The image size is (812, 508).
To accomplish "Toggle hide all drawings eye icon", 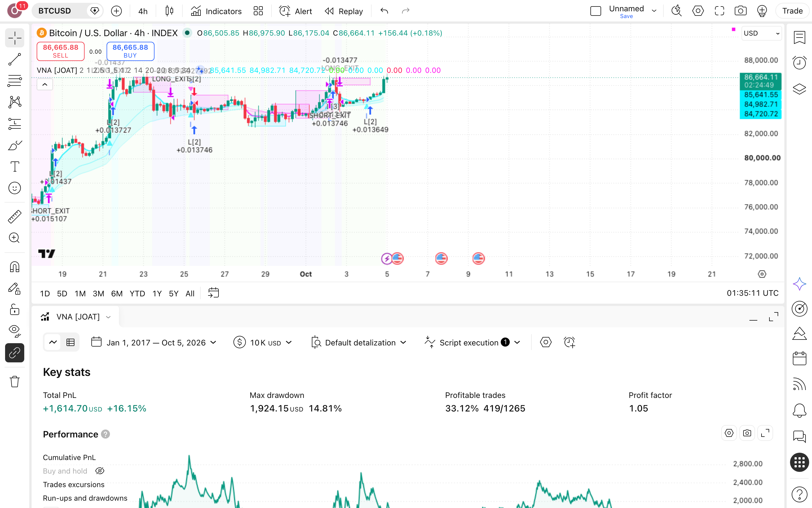I will pyautogui.click(x=14, y=331).
